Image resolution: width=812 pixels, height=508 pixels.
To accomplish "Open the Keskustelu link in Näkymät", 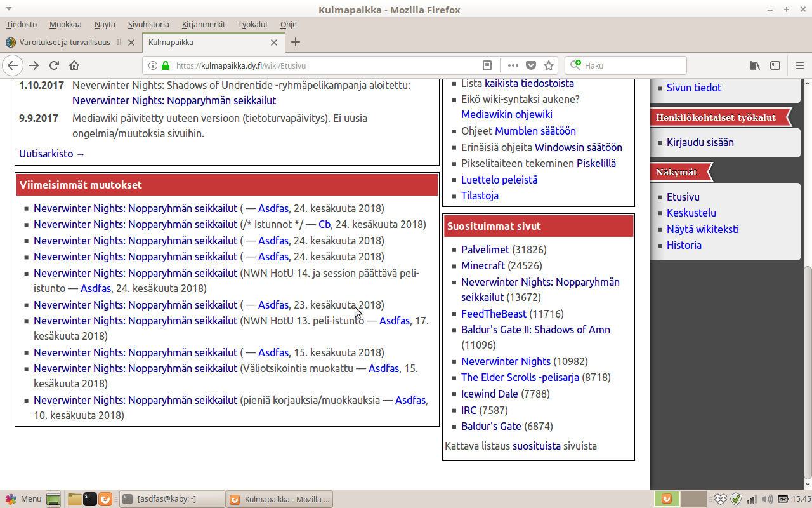I will point(691,213).
